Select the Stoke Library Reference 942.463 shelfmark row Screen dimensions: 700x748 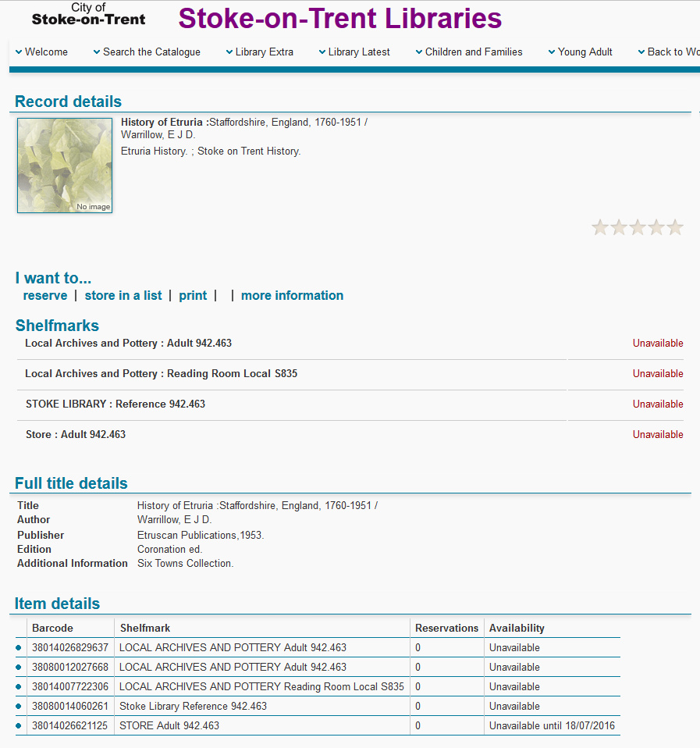(x=115, y=404)
